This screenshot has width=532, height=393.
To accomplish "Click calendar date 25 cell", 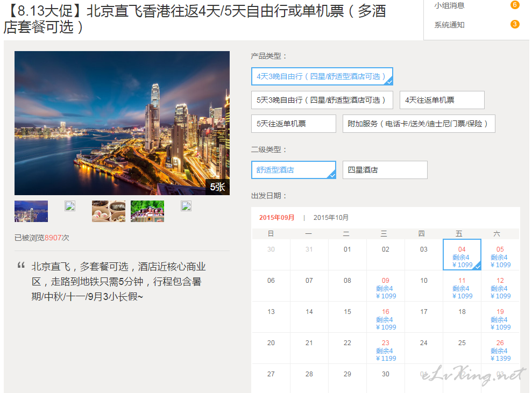I will click(462, 348).
